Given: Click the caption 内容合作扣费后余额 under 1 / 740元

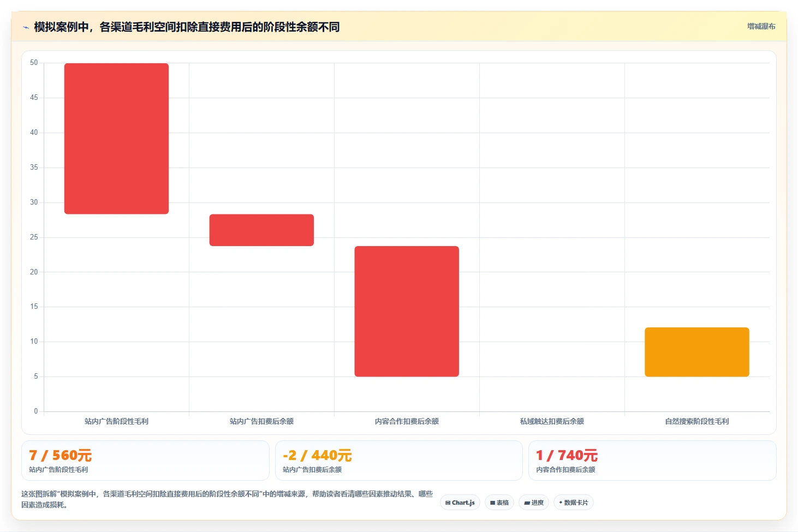Looking at the screenshot, I should pyautogui.click(x=565, y=470).
